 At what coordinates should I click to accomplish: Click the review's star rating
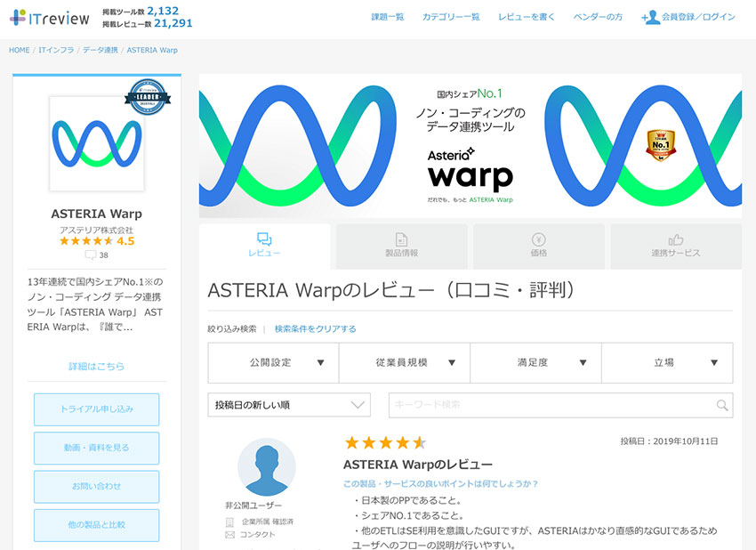pyautogui.click(x=385, y=442)
